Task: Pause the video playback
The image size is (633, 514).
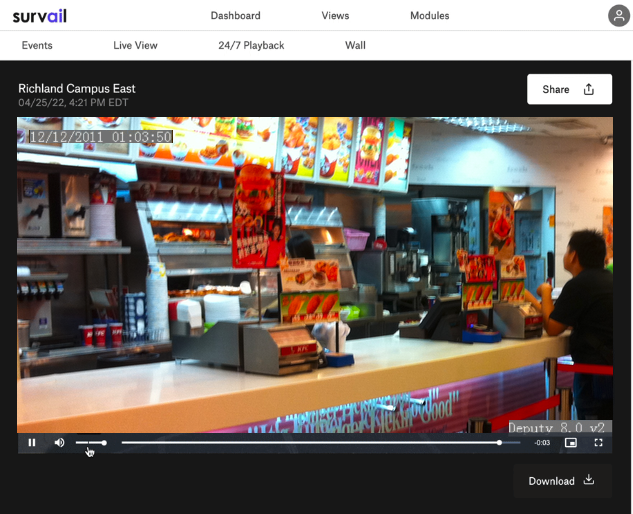Action: point(32,443)
